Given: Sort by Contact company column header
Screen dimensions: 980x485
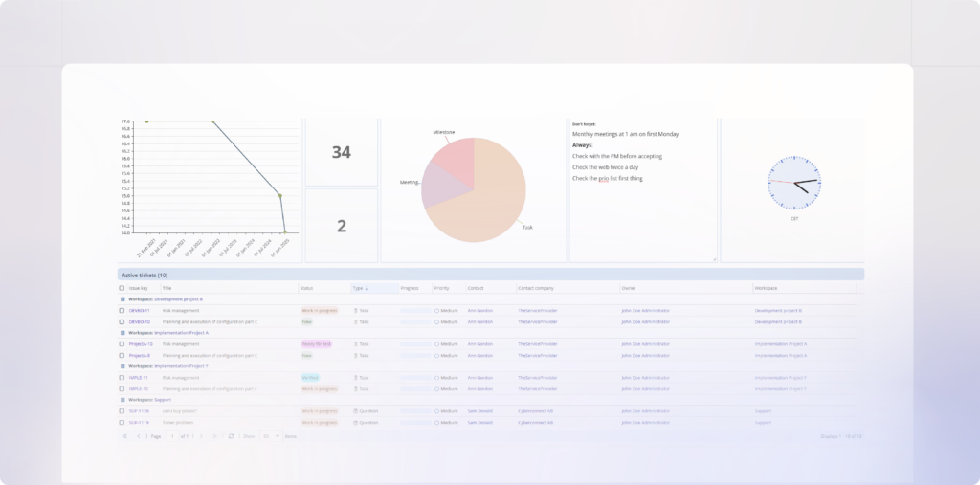Looking at the screenshot, I should [x=568, y=288].
